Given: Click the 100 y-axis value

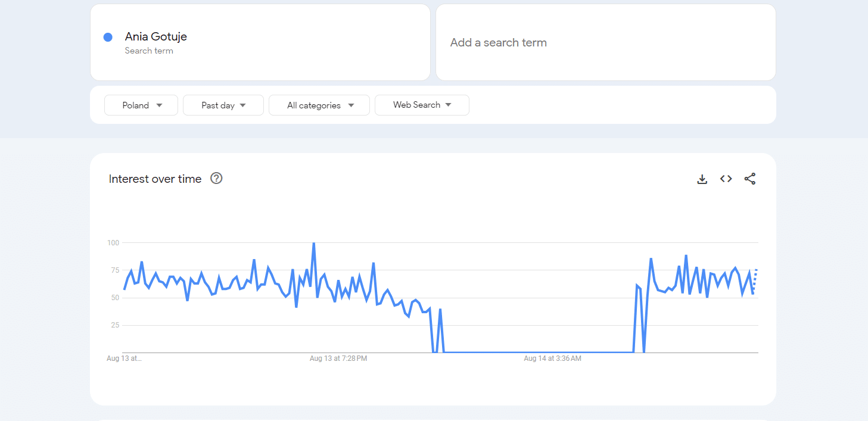Looking at the screenshot, I should (113, 243).
